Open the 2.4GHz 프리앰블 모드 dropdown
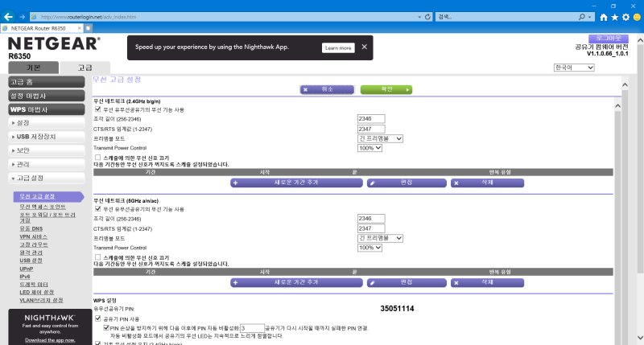644x345 pixels. (380, 138)
